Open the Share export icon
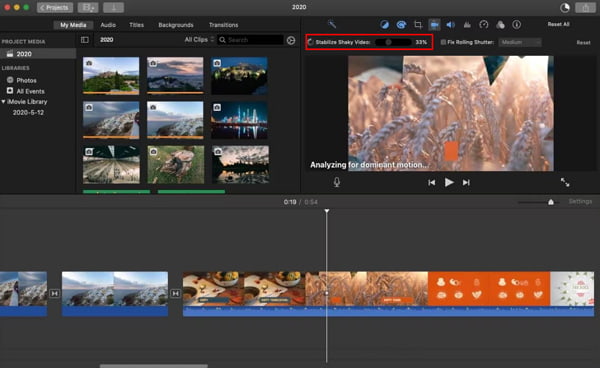 point(585,8)
